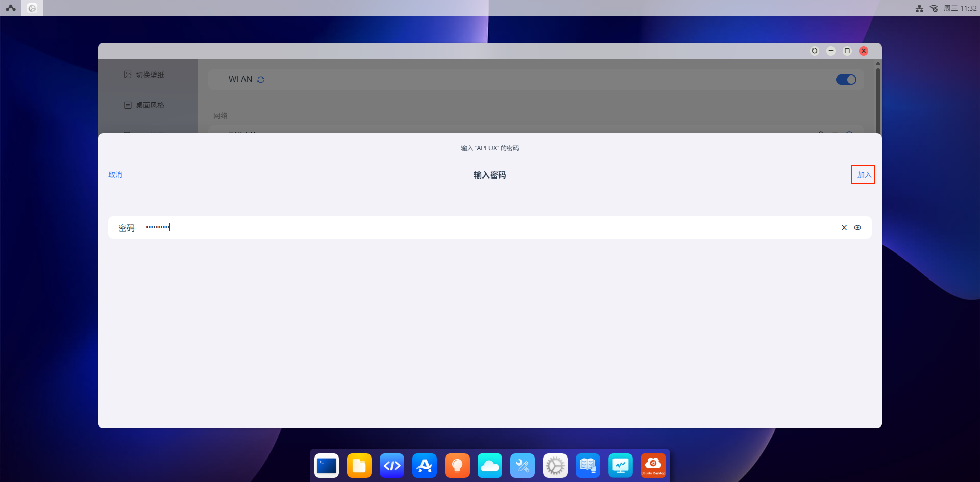
Task: Click the Wi-Fi status icon in top bar
Action: [934, 8]
